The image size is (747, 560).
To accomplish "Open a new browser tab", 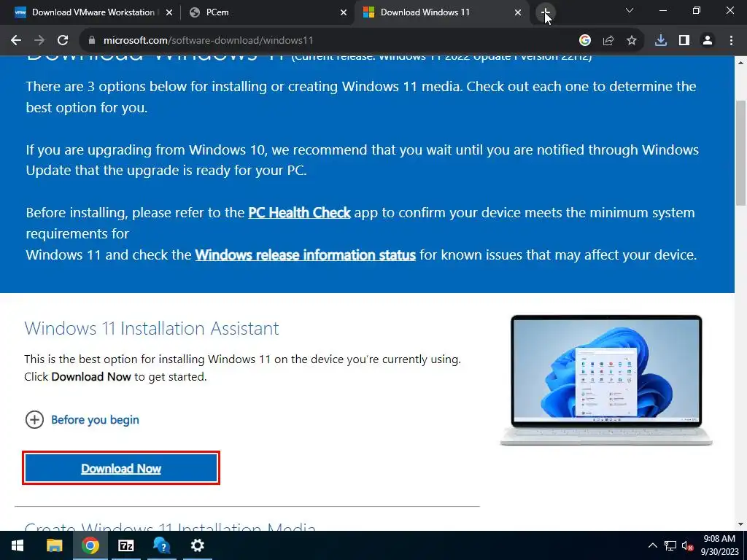I will [546, 12].
